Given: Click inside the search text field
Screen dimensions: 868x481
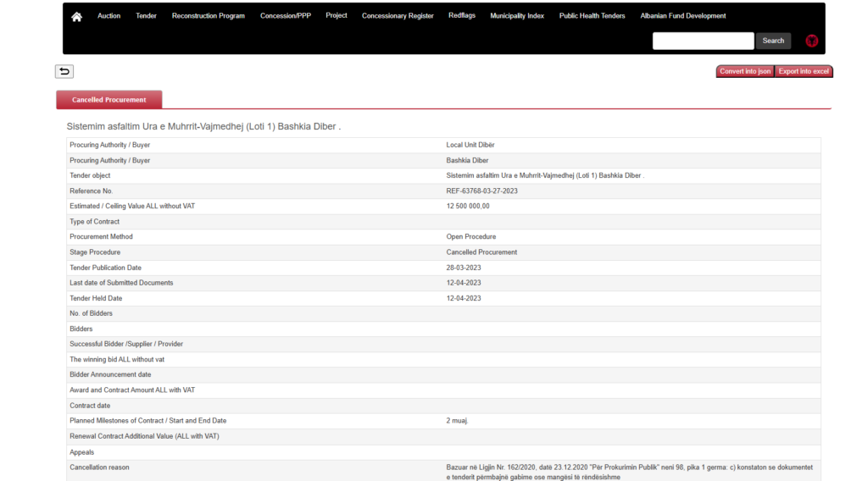Looking at the screenshot, I should [x=703, y=41].
